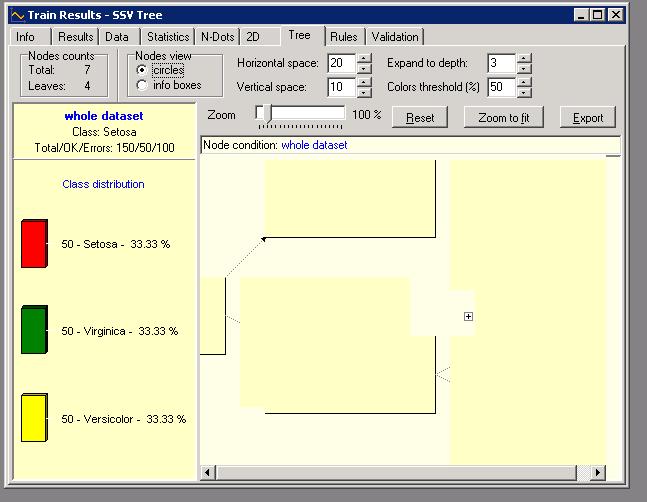Click whole dataset in Node condition
The height and width of the screenshot is (502, 647).
pyautogui.click(x=314, y=145)
